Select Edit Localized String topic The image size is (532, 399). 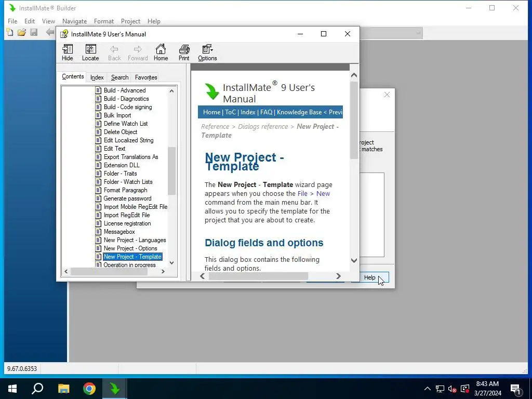(x=129, y=140)
